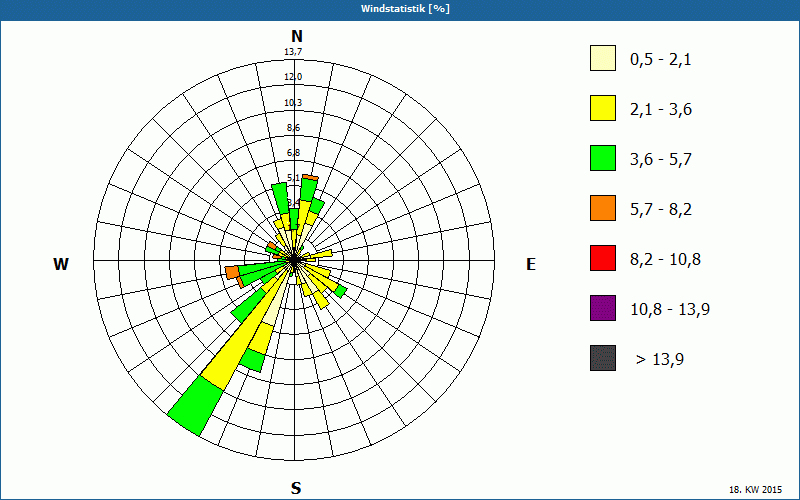Viewport: 800px width, 500px height.
Task: Click the 18. KW 2015 date label
Action: [x=756, y=490]
